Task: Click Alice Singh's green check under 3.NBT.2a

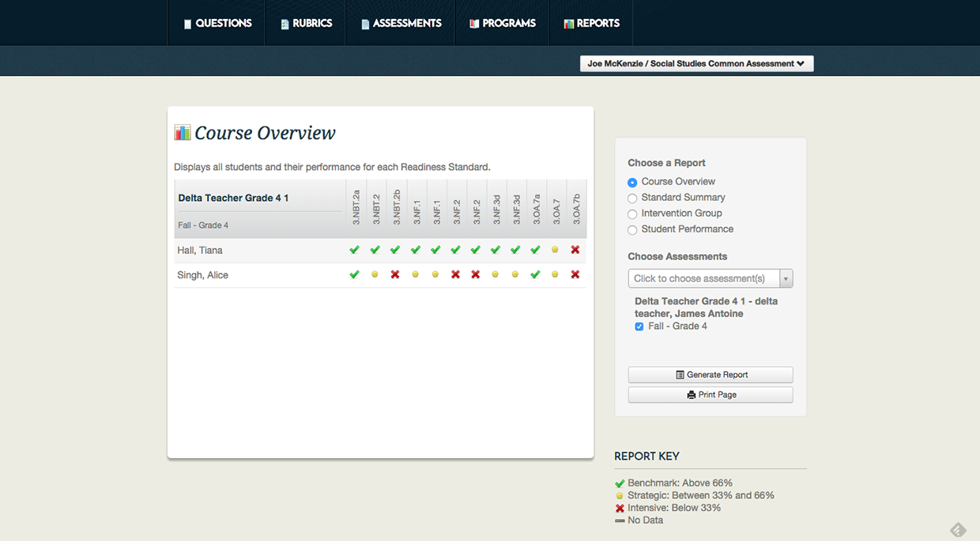Action: tap(354, 274)
